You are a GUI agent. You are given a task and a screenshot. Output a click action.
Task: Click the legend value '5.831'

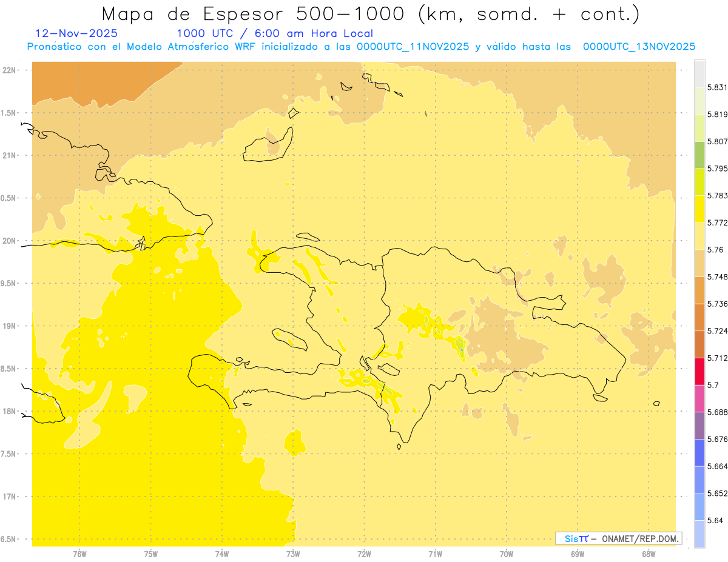[x=717, y=88]
